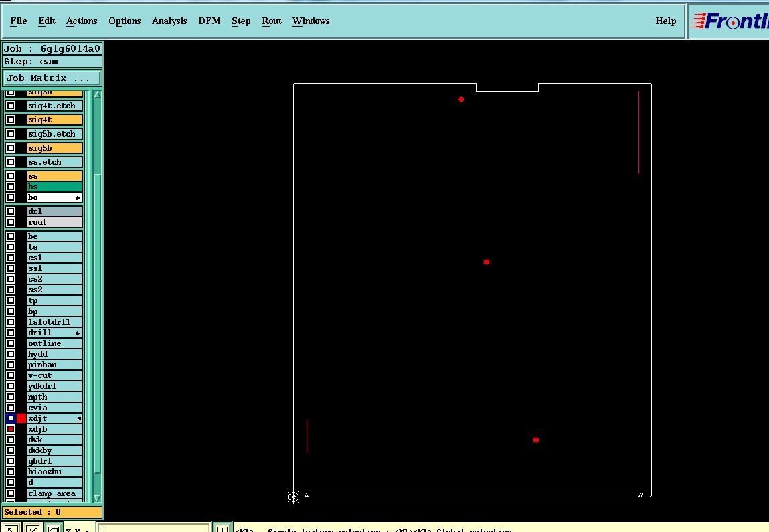This screenshot has width=769, height=532.
Task: Click the page-shaped icon in bottom bar
Action: (54, 528)
